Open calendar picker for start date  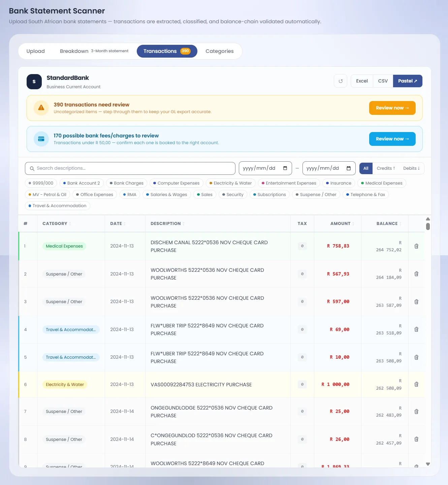point(285,168)
